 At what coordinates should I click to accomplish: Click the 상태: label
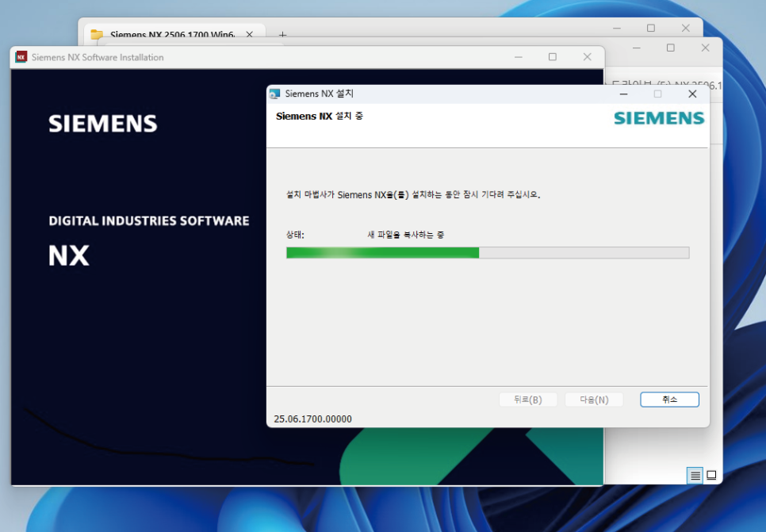295,235
